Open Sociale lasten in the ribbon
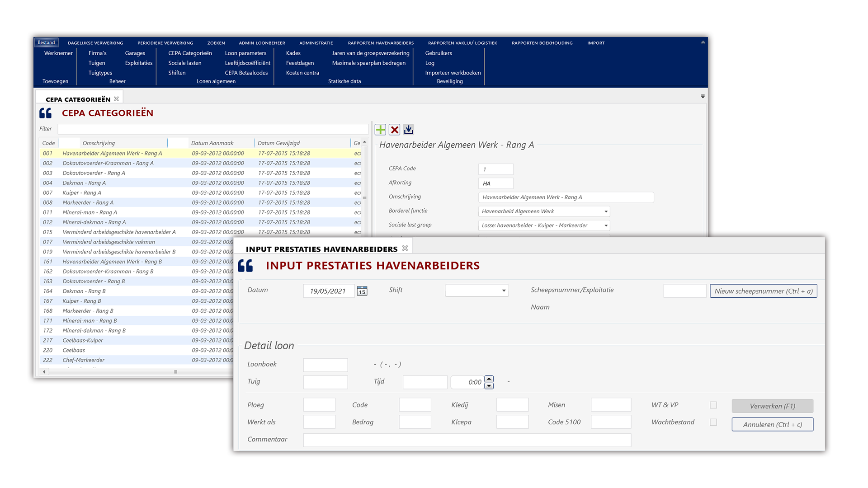 click(184, 63)
